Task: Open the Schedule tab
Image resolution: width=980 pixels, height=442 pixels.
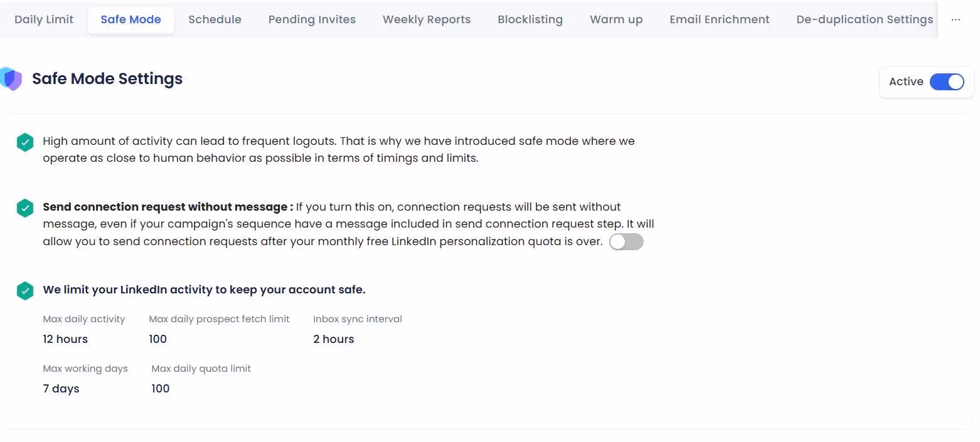Action: pos(215,19)
